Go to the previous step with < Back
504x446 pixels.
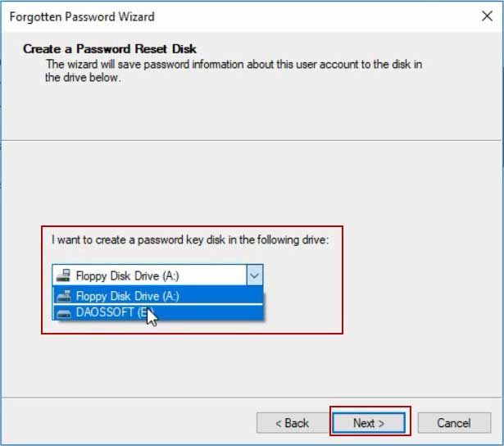tap(293, 422)
